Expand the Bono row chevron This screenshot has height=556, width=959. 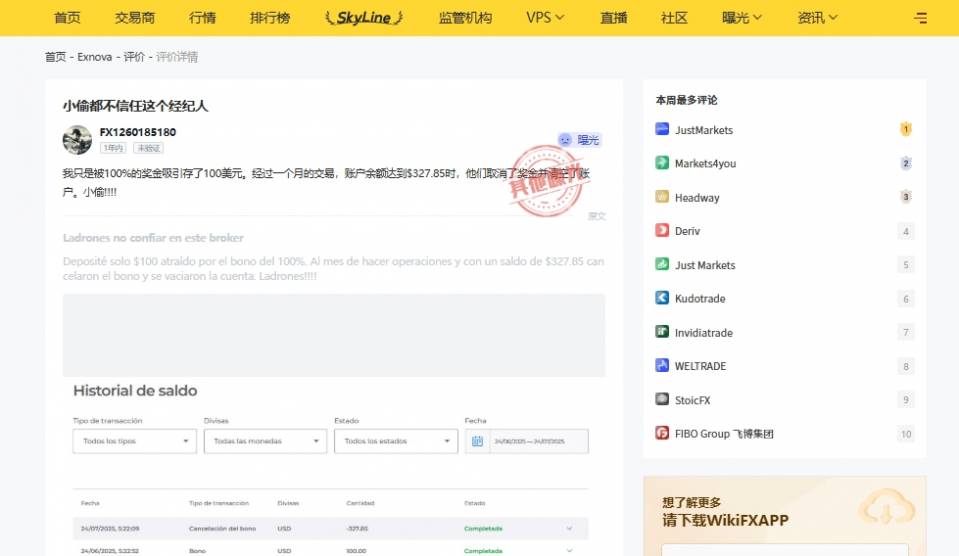coord(569,550)
